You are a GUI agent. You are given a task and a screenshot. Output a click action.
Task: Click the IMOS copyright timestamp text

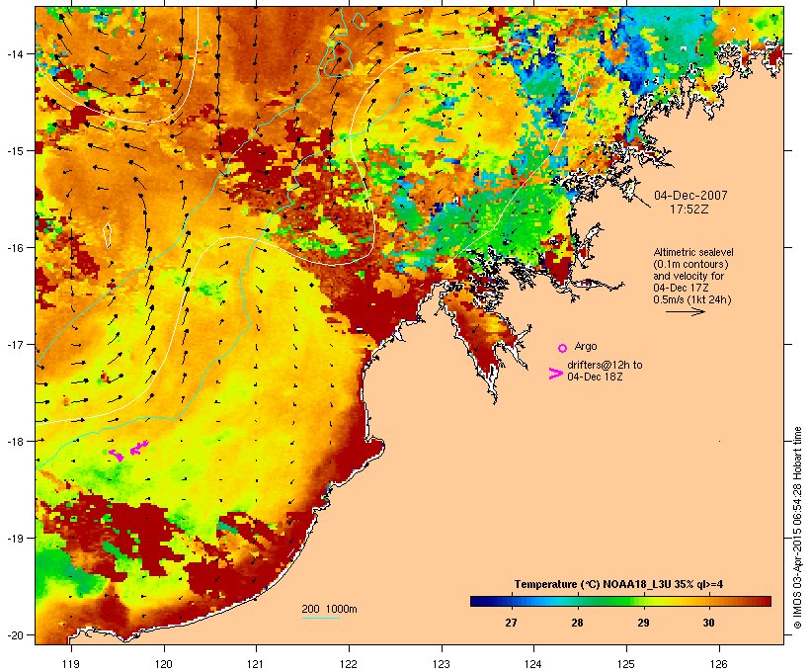[797, 529]
